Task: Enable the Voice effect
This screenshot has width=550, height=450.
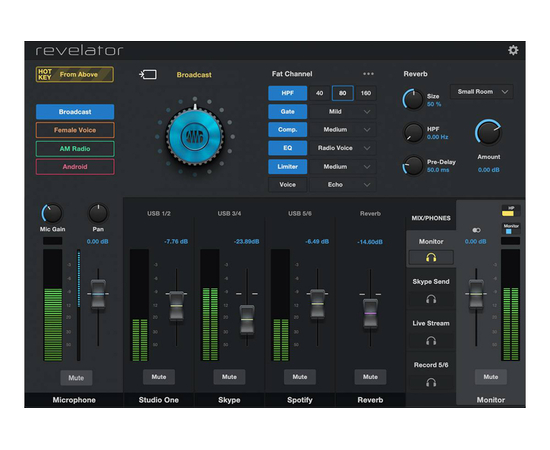Action: pos(288,184)
